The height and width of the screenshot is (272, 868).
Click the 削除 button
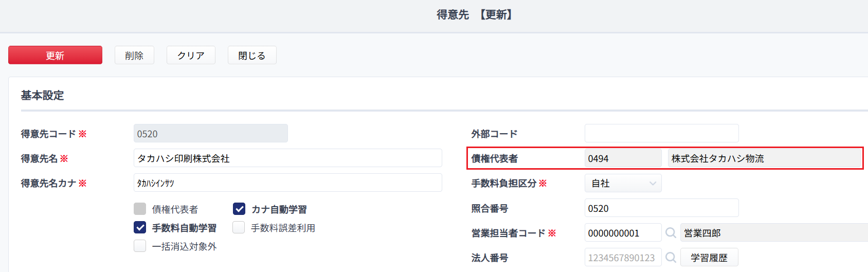coord(134,55)
